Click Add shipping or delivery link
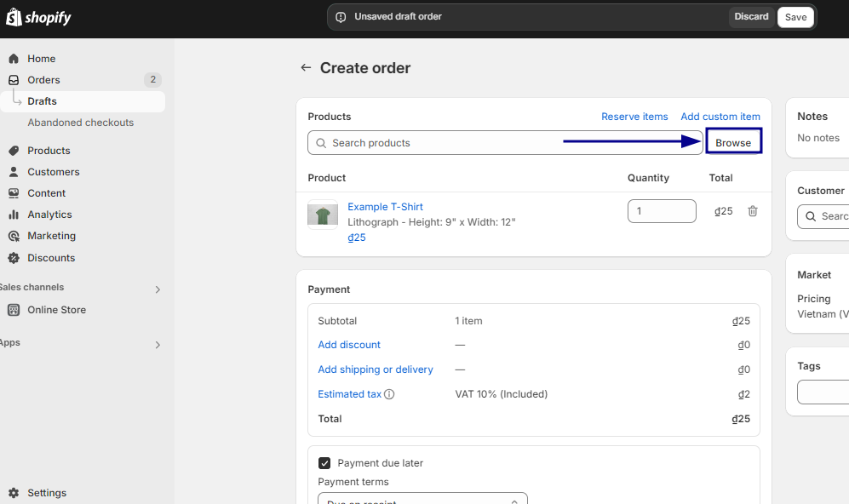This screenshot has height=504, width=849. [x=376, y=369]
